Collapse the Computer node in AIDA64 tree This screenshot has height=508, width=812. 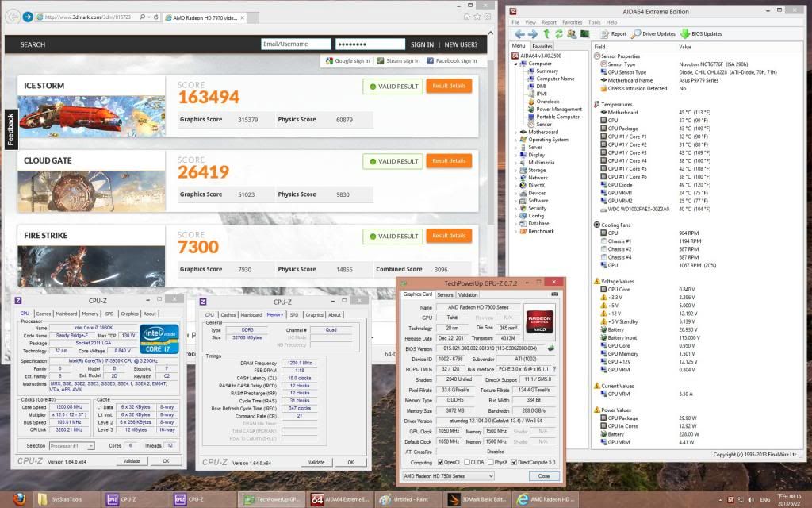[515, 63]
